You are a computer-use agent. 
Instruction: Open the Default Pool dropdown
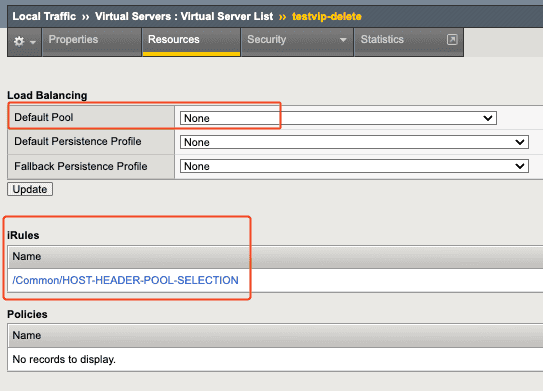[x=338, y=118]
